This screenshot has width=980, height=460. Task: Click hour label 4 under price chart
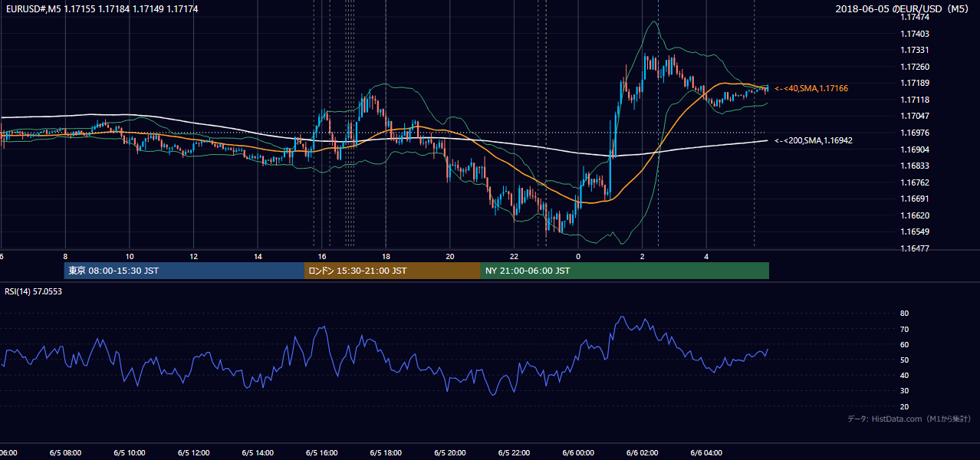tap(706, 256)
